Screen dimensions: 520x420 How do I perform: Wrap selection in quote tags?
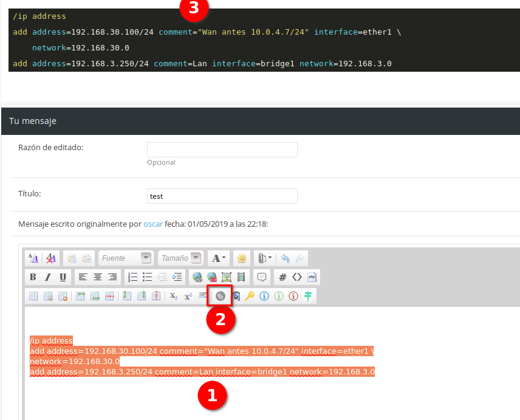[x=262, y=277]
